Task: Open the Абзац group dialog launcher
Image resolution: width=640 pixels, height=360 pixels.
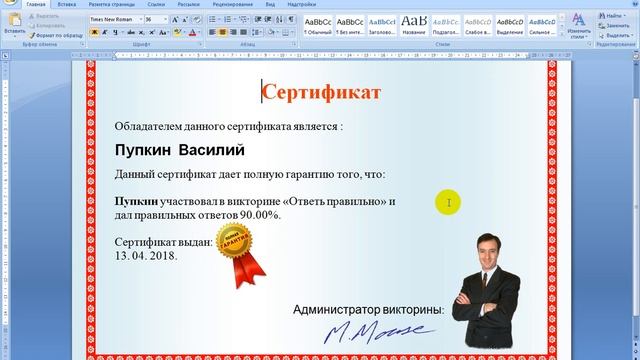Action: pos(293,44)
